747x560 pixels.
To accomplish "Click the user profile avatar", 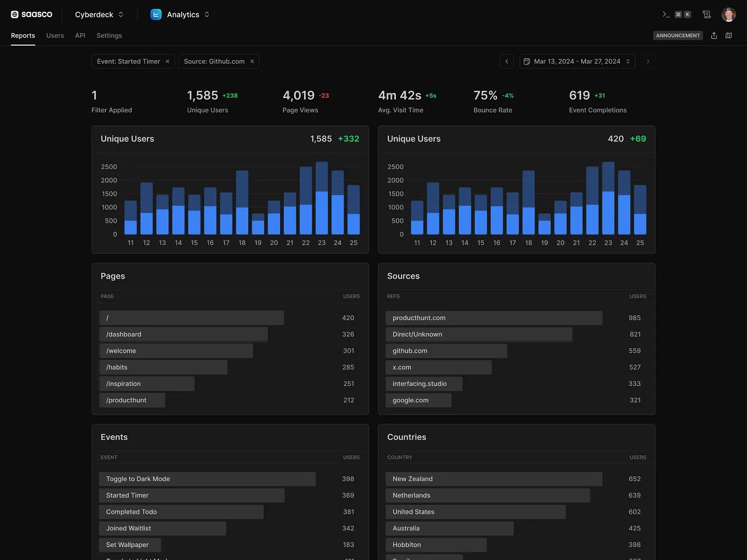I will coord(728,14).
